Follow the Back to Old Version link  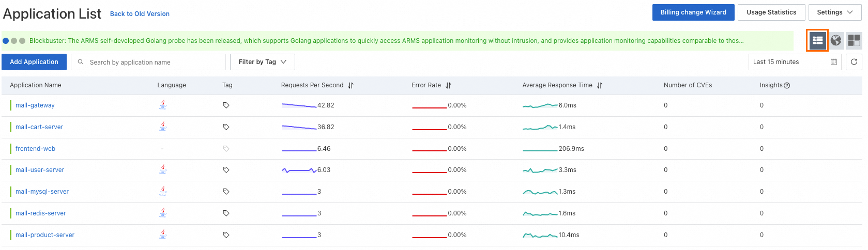(140, 14)
